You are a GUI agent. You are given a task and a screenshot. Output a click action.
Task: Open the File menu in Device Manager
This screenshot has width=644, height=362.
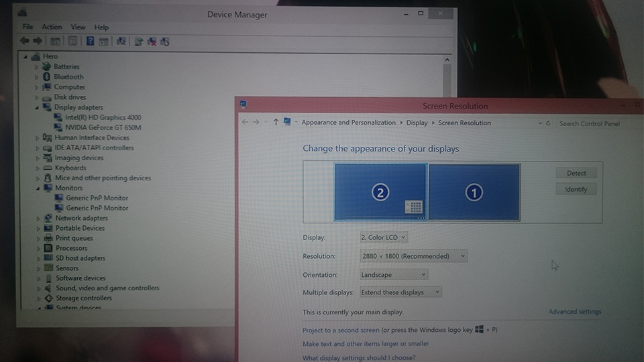coord(28,27)
